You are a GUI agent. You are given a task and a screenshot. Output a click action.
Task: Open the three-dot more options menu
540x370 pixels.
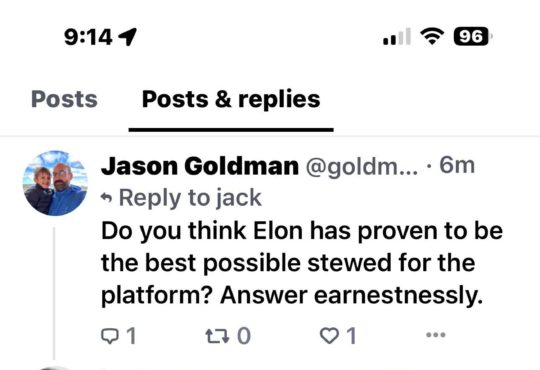[x=436, y=335]
